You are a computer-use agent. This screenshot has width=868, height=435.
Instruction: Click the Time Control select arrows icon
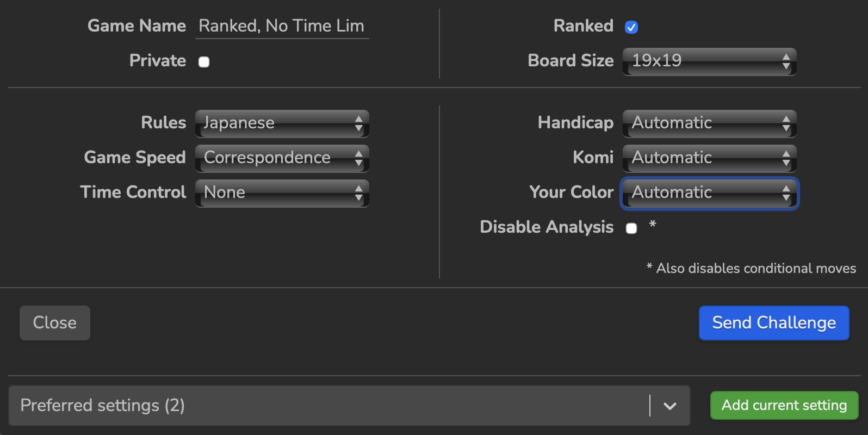(358, 192)
